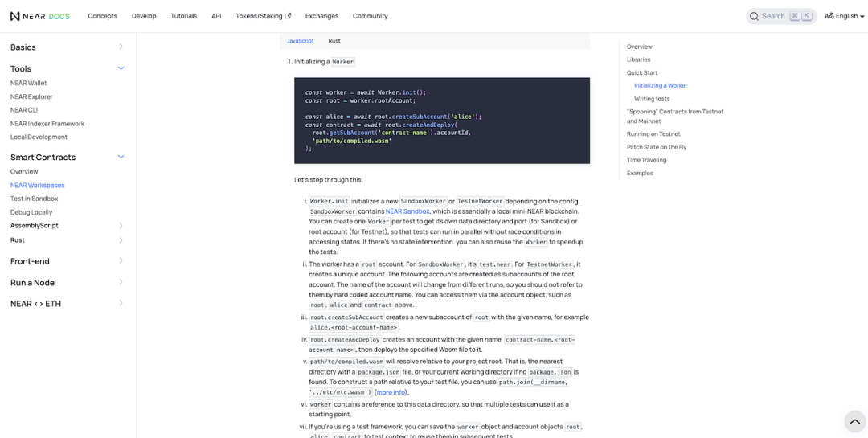
Task: Open the Community menu item
Action: (x=371, y=16)
